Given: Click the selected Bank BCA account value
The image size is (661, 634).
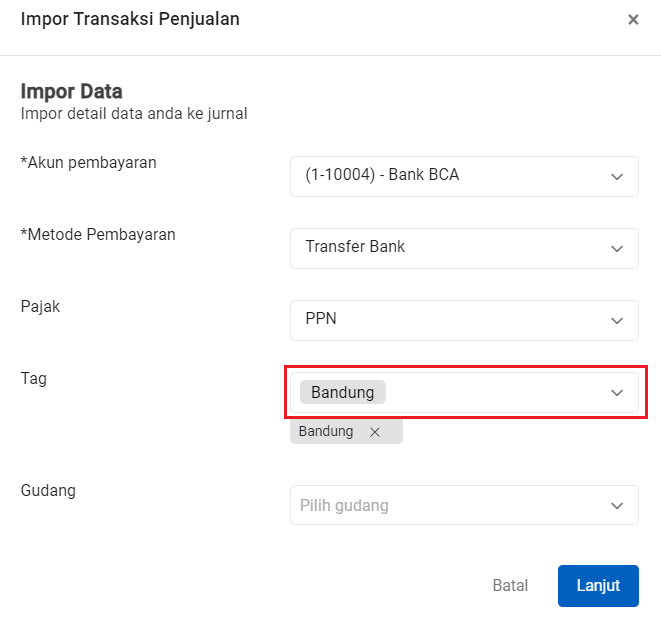Looking at the screenshot, I should tap(382, 175).
